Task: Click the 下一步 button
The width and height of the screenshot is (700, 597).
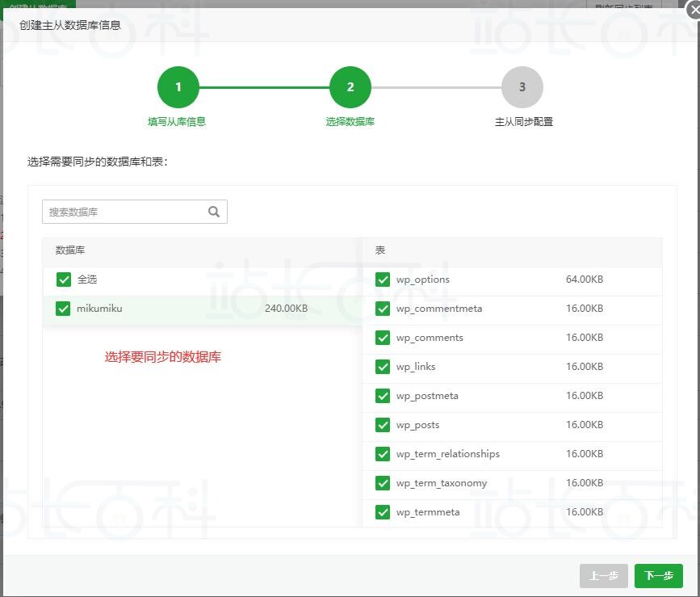Action: point(657,575)
